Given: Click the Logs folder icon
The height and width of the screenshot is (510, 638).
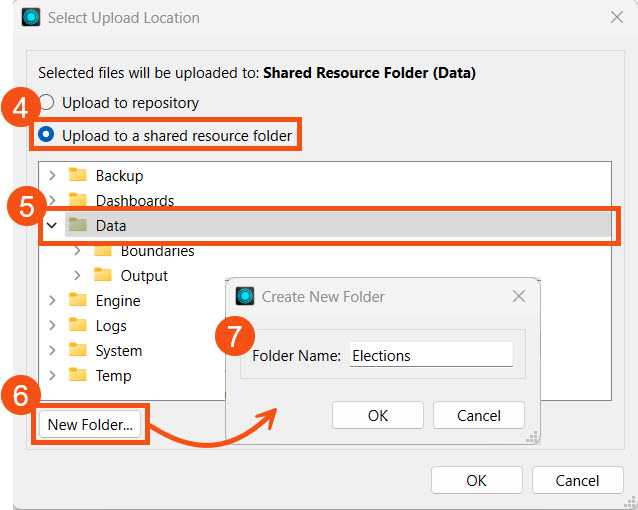Looking at the screenshot, I should click(78, 326).
